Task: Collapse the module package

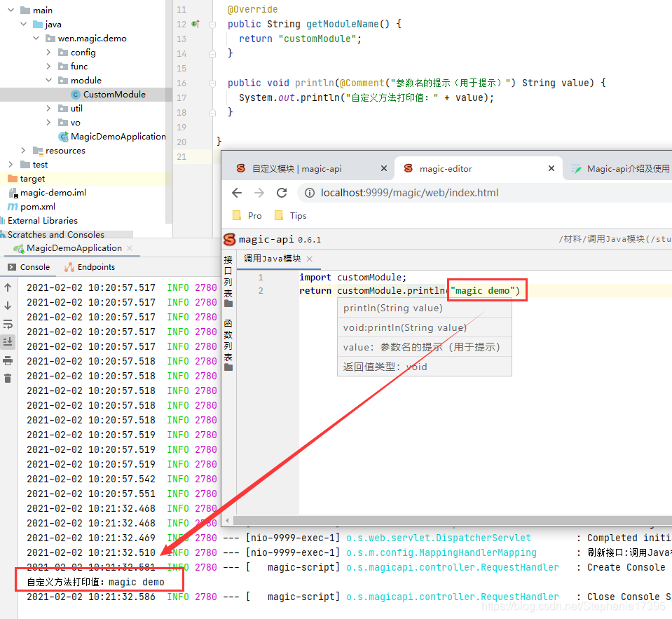Action: 48,80
